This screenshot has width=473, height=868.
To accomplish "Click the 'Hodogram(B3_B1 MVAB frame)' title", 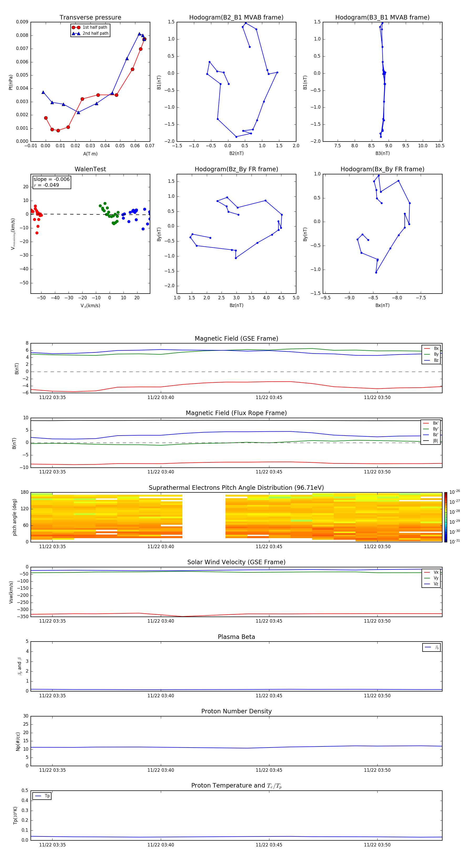I will (382, 18).
